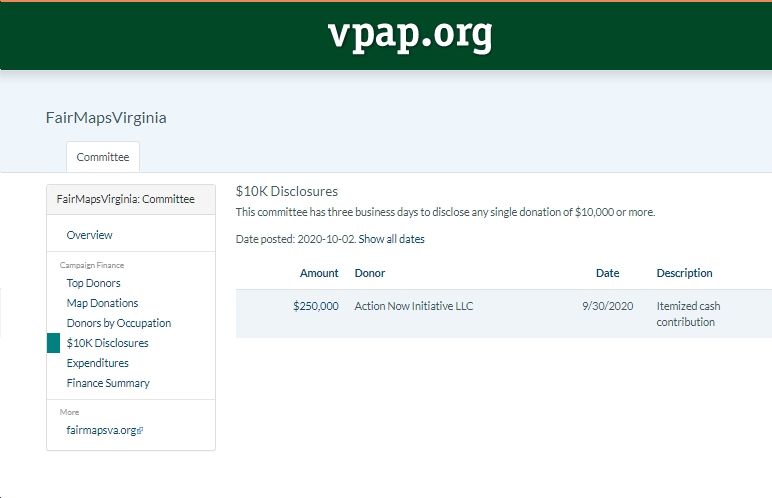Image resolution: width=772 pixels, height=498 pixels.
Task: Sort by the Date column header
Action: point(608,273)
